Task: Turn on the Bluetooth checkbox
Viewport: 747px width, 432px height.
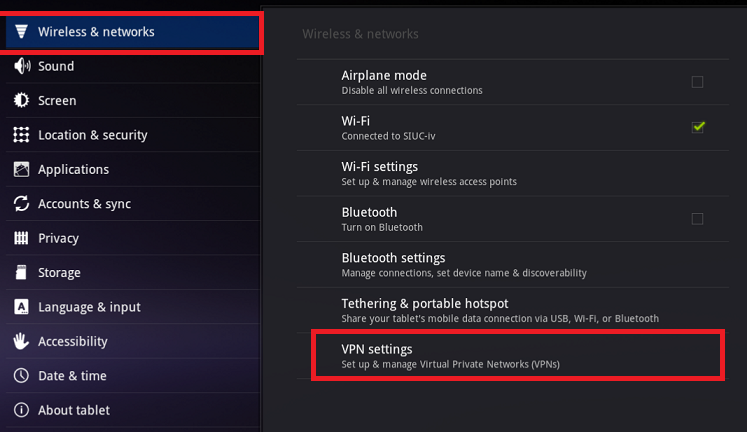Action: (x=697, y=219)
